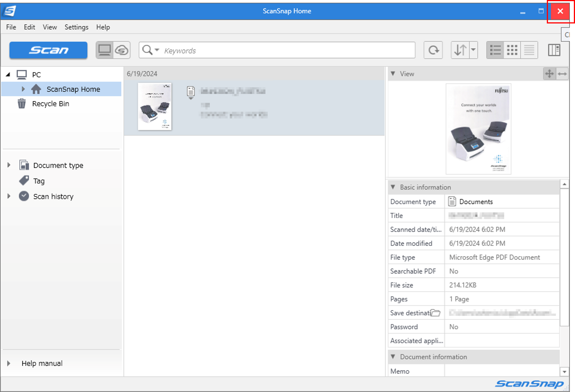Open the Edit menu
Image resolution: width=575 pixels, height=392 pixels.
[x=29, y=27]
